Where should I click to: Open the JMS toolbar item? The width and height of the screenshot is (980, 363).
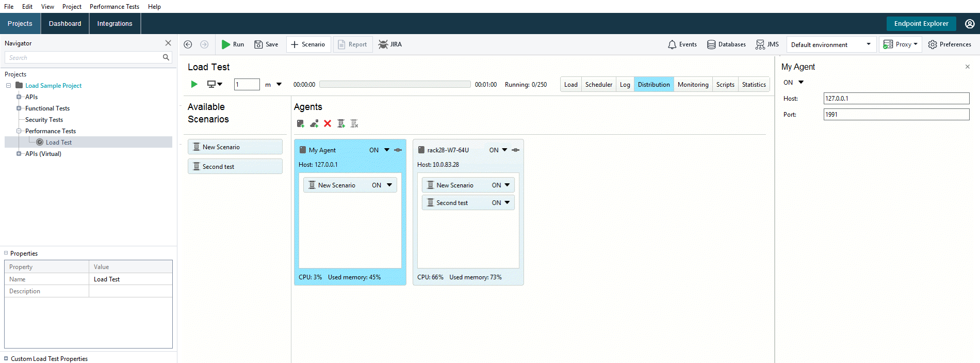tap(767, 44)
